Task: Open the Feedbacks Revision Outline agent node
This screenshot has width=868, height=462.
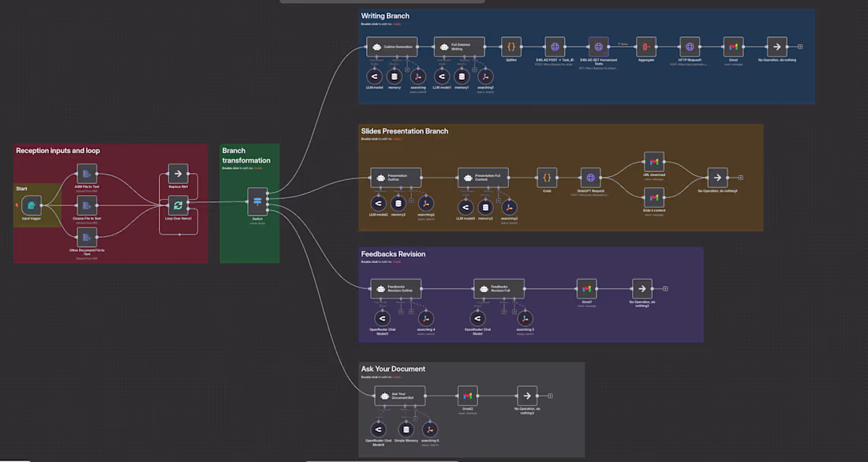Action: tap(396, 288)
